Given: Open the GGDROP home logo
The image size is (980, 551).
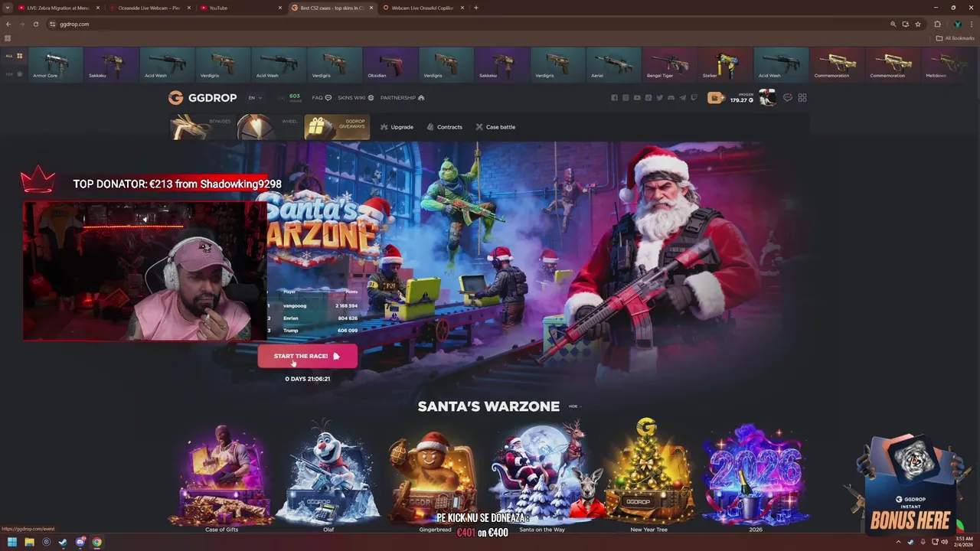Looking at the screenshot, I should pyautogui.click(x=203, y=98).
